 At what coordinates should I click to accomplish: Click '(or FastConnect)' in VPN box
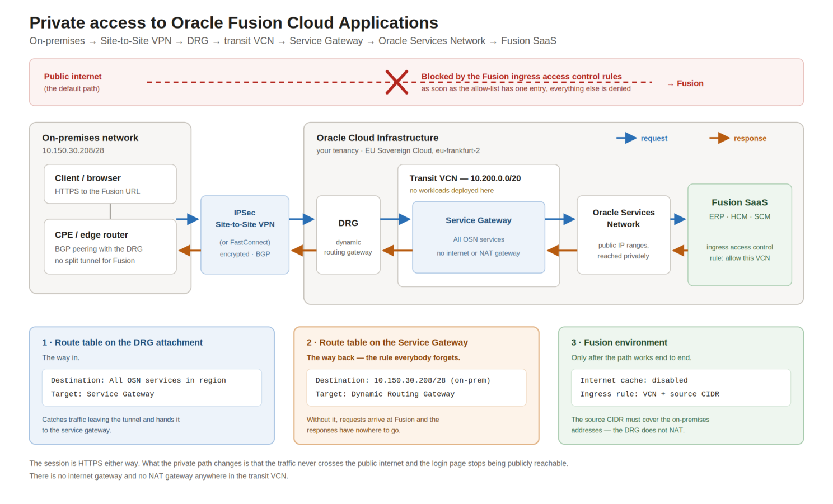[245, 242]
